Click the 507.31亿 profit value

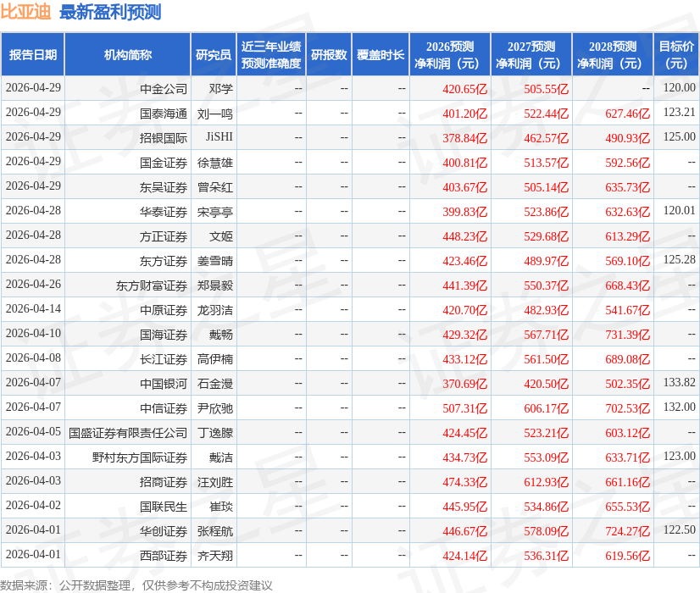pyautogui.click(x=464, y=407)
